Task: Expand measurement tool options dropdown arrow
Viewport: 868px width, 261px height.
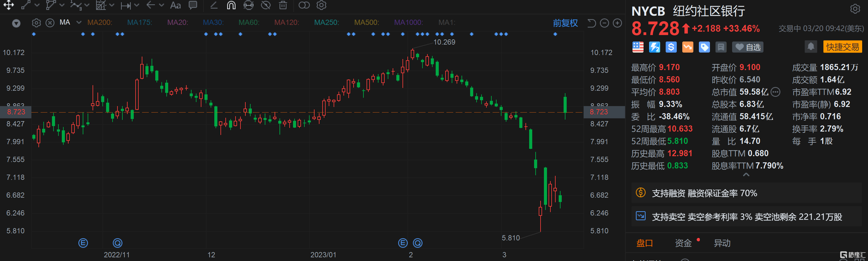Action: 137,6
